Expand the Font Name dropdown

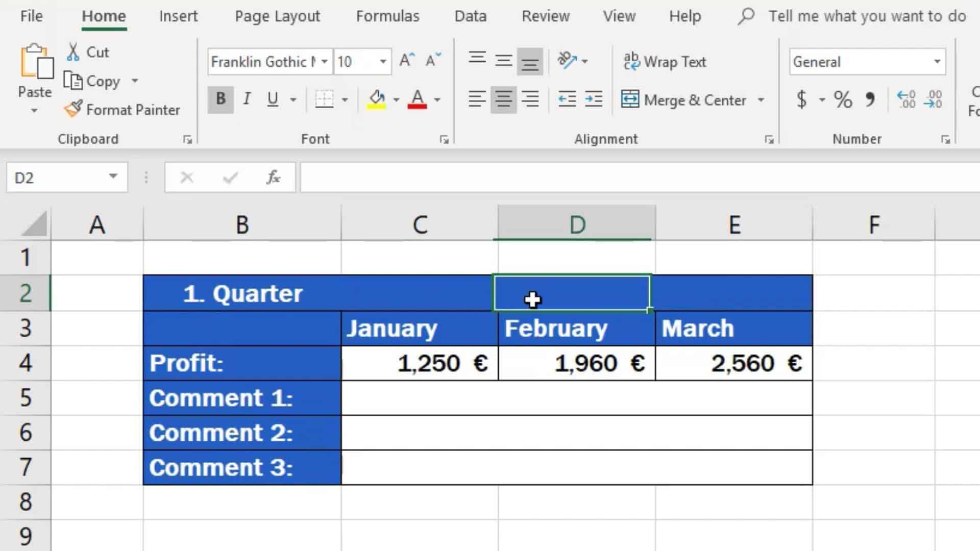(323, 61)
